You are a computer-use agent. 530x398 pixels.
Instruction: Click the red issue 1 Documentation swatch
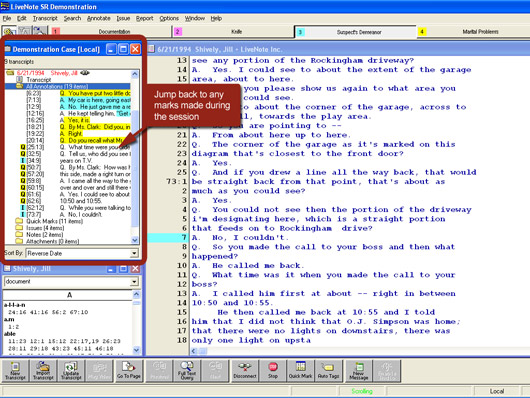point(56,31)
